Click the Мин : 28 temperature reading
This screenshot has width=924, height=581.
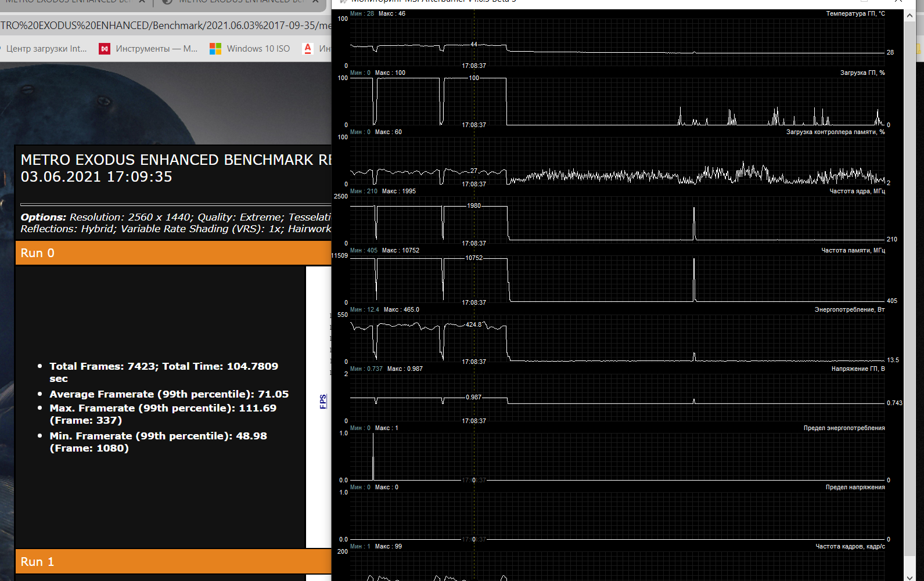362,13
